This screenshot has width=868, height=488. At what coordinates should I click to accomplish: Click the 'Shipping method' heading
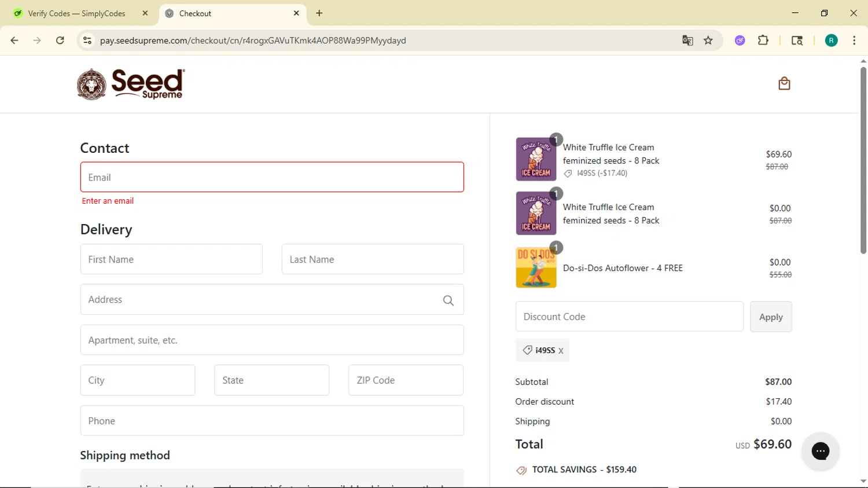coord(125,455)
